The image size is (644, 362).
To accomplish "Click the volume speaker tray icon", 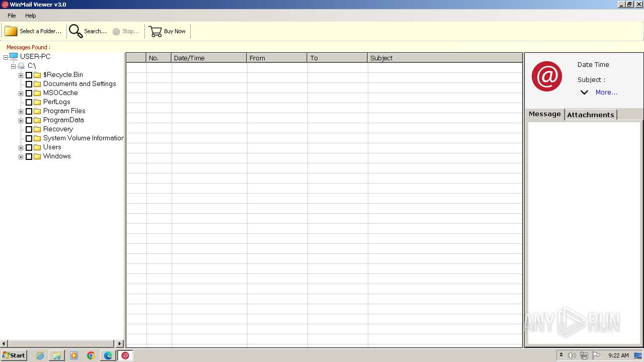I will click(x=572, y=355).
